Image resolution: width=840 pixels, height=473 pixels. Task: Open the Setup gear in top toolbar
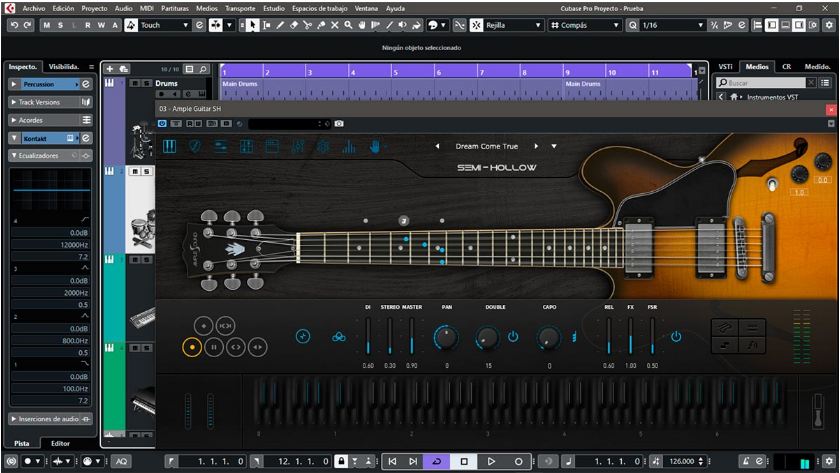[829, 25]
